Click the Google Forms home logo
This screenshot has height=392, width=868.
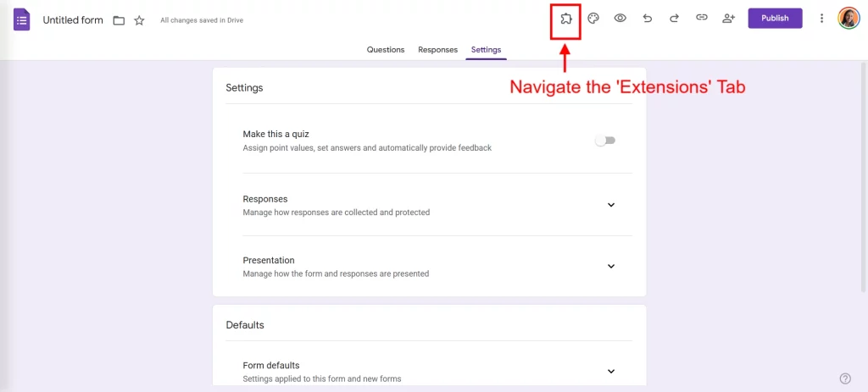(22, 19)
